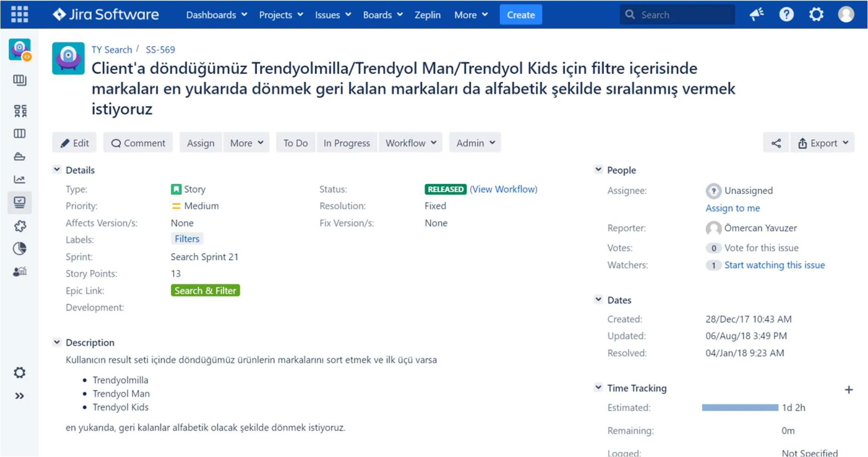
Task: Focus the Search input field
Action: click(677, 15)
